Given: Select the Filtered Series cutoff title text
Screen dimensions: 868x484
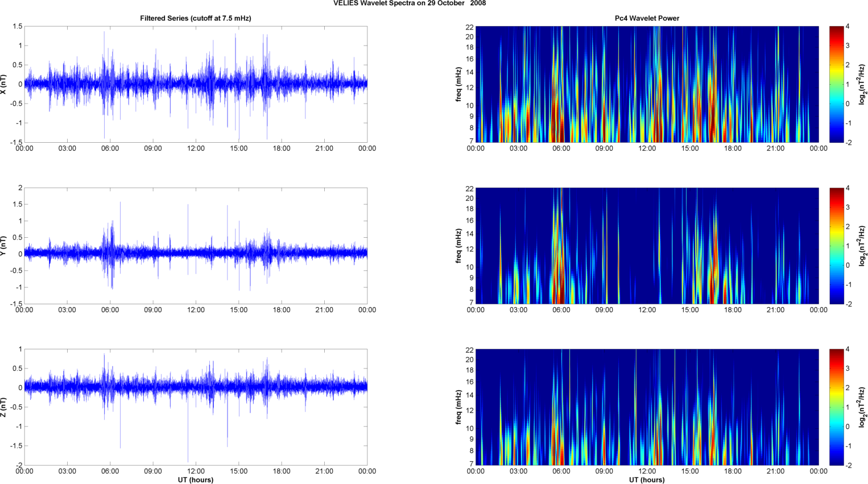Looking at the screenshot, I should pyautogui.click(x=195, y=18).
